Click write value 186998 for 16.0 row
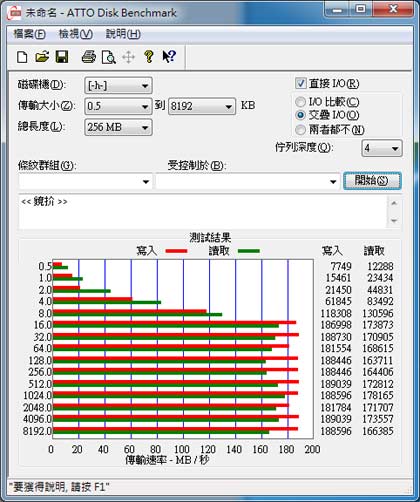 [336, 325]
